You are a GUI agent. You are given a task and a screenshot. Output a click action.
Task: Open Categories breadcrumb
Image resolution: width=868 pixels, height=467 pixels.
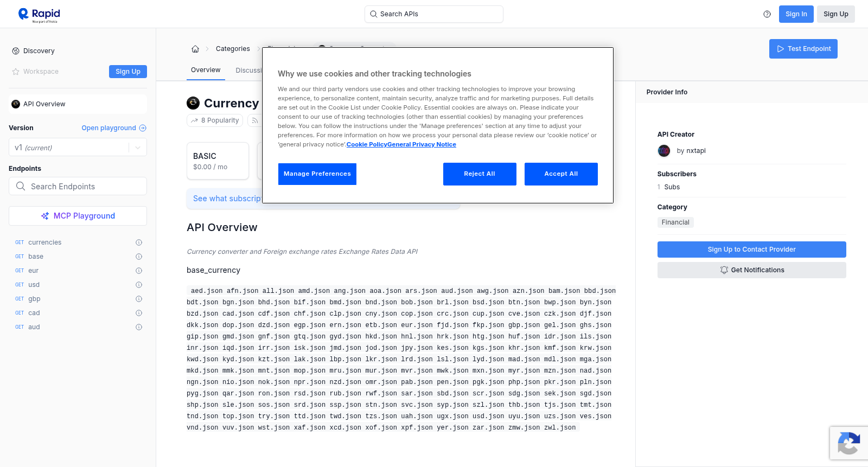[233, 49]
